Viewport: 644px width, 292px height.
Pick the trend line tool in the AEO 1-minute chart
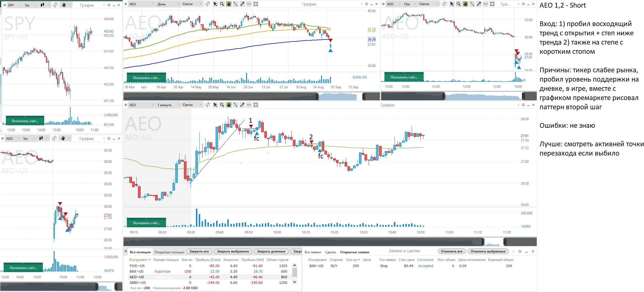pos(235,105)
